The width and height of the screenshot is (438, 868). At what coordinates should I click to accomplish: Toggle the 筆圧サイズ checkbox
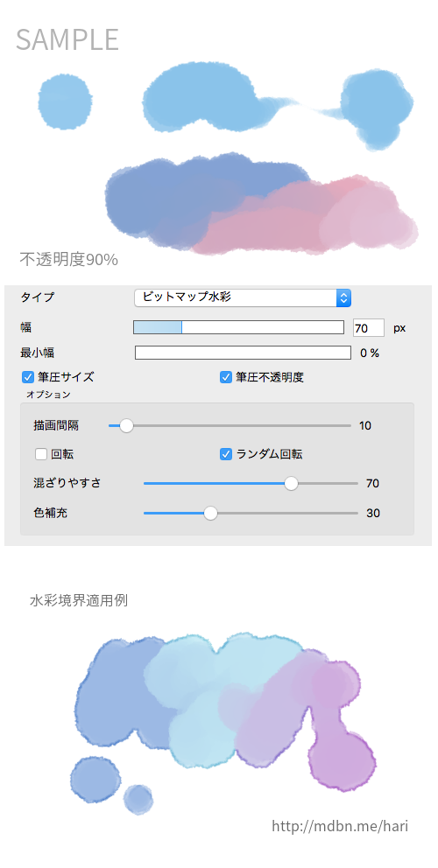click(28, 377)
